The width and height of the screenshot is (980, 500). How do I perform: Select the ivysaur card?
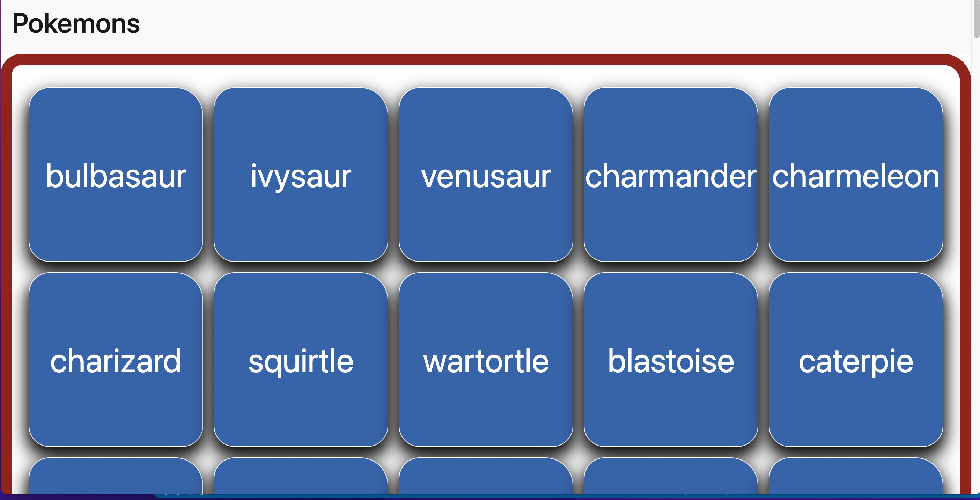pos(301,175)
